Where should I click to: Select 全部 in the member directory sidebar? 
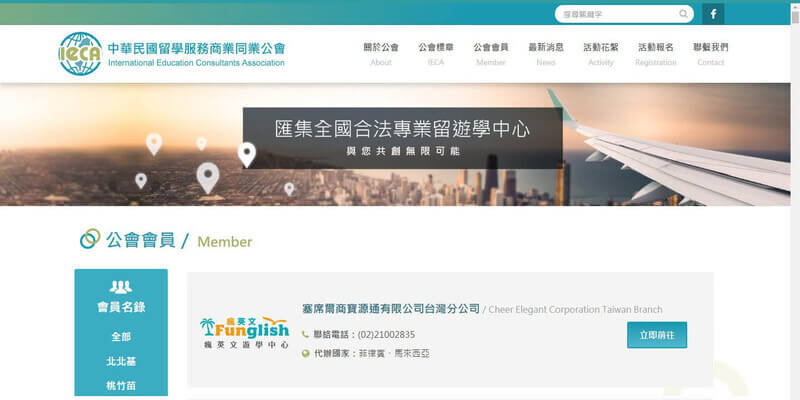tap(121, 337)
